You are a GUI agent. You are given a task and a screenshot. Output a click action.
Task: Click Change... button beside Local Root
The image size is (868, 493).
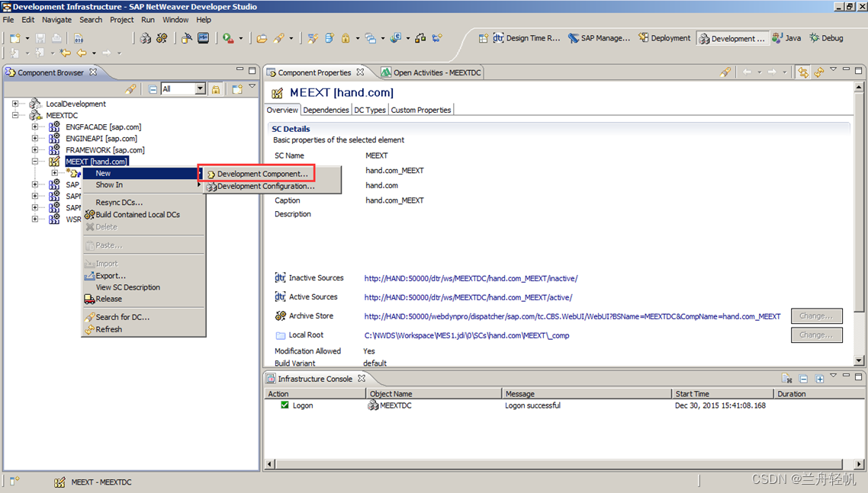pos(817,335)
